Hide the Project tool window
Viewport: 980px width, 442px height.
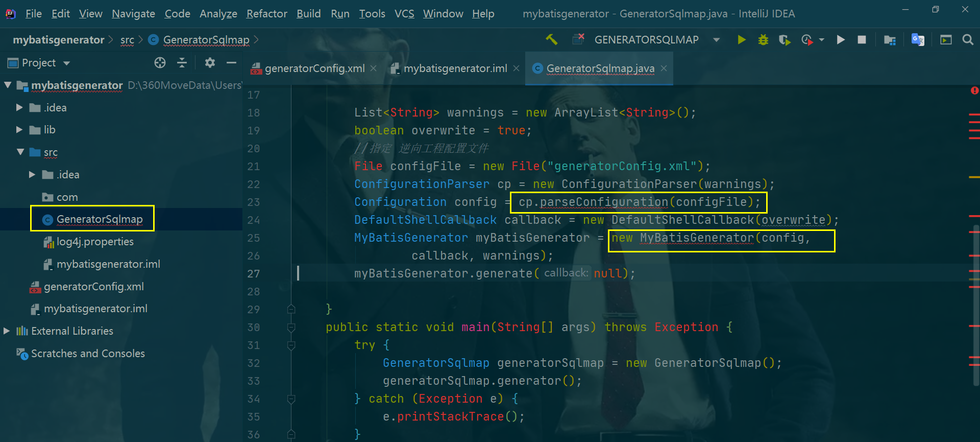pos(231,62)
